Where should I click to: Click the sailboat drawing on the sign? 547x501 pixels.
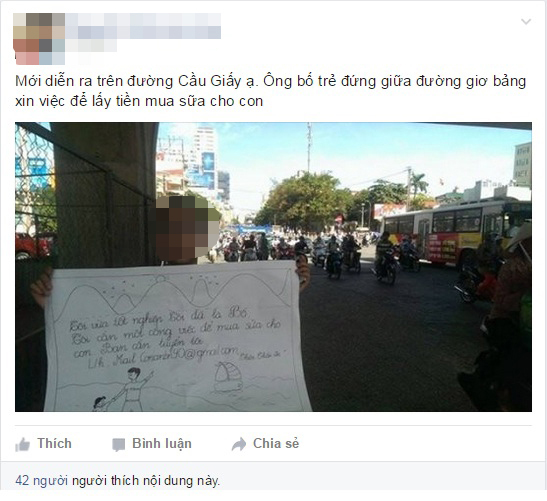coord(228,377)
